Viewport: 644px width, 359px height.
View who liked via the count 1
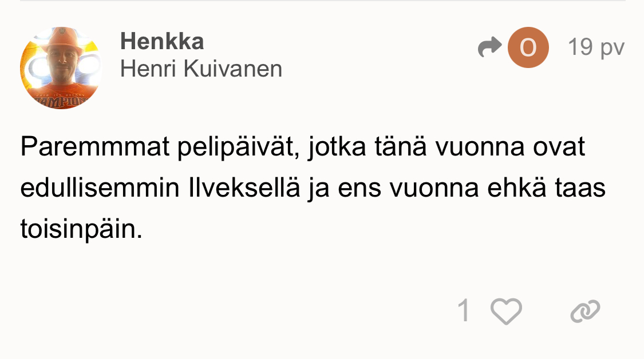point(463,312)
